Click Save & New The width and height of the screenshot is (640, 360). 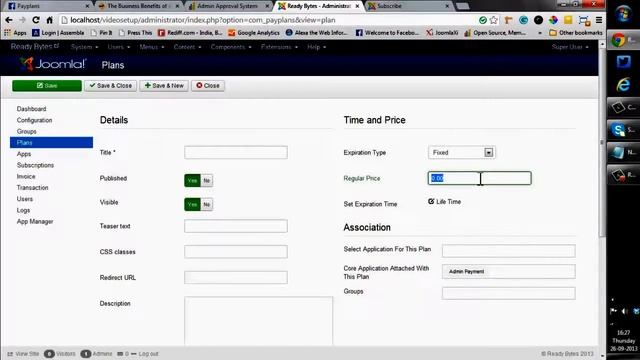[x=164, y=86]
